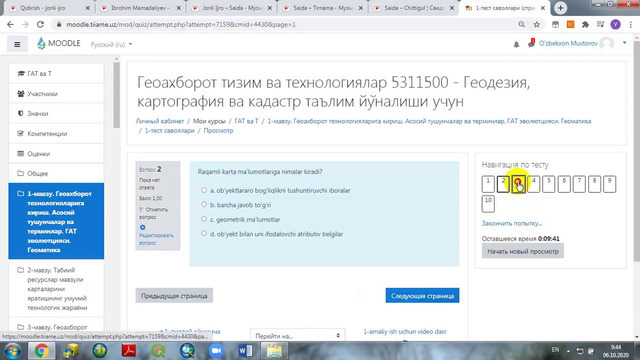This screenshot has height=360, width=640.
Task: Expand the user menu arrow
Action: [x=624, y=43]
